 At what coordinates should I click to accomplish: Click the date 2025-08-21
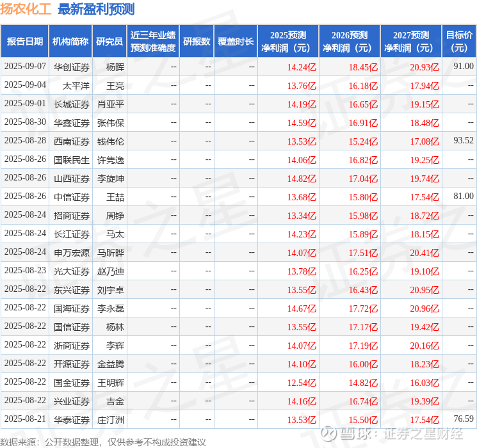[x=25, y=419]
